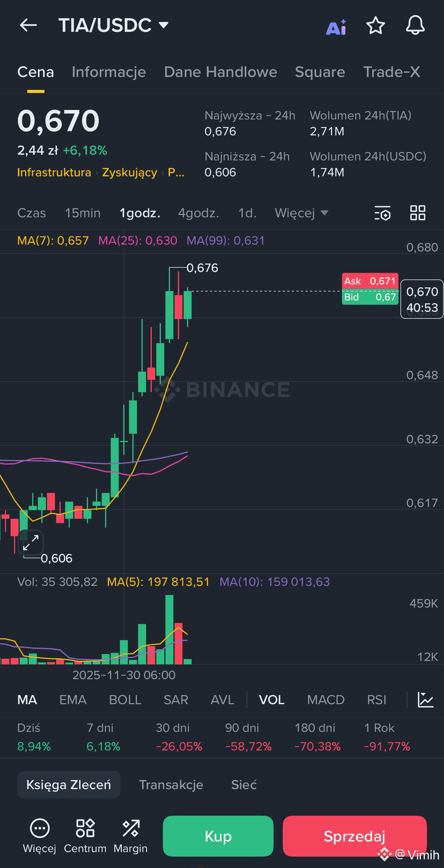
Task: Tap MA(25): 0,630 indicator label
Action: pyautogui.click(x=138, y=241)
